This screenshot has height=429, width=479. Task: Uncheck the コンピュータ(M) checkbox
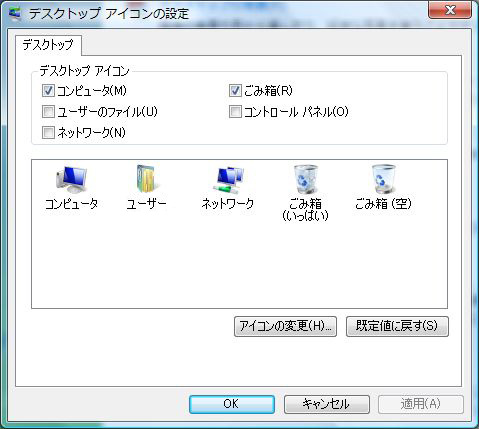pos(48,91)
